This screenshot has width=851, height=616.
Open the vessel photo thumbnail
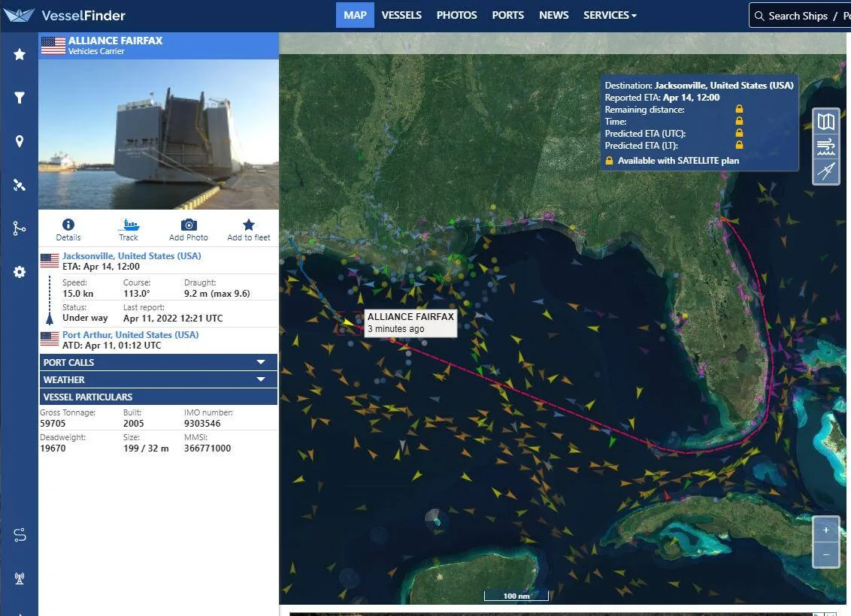(159, 134)
